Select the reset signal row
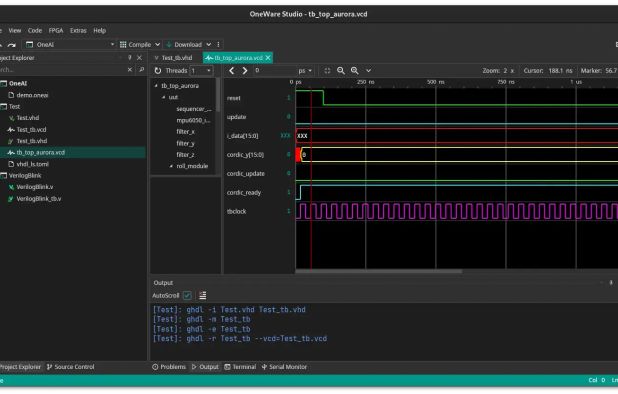618x394 pixels. click(x=259, y=98)
